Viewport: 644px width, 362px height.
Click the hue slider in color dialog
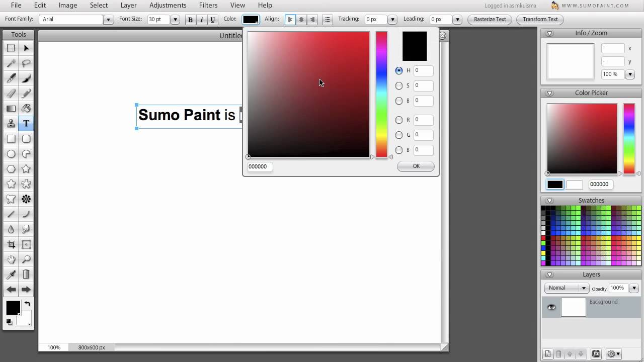click(x=381, y=95)
